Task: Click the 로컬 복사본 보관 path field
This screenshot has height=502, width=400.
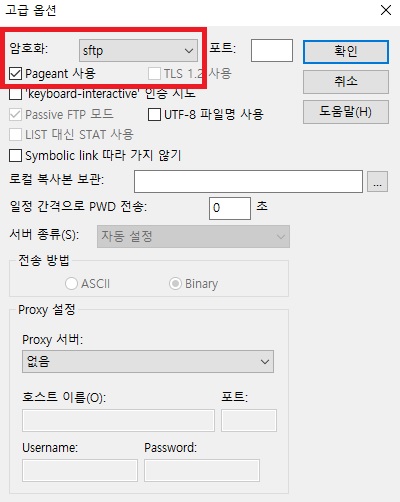Action: (248, 181)
